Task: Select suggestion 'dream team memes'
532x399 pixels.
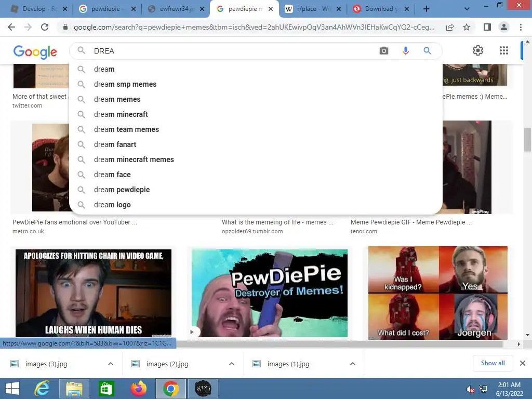Action: coord(256,129)
